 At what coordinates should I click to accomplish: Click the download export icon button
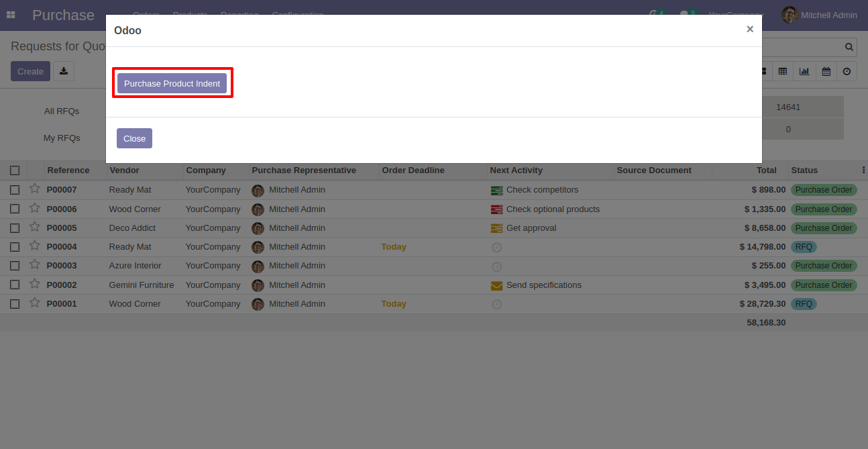coord(64,71)
